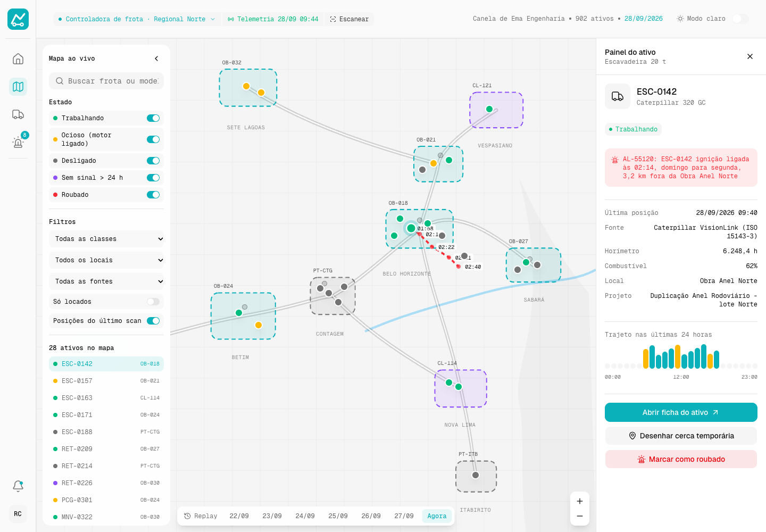Zoom out on the map
The width and height of the screenshot is (766, 532).
[580, 516]
